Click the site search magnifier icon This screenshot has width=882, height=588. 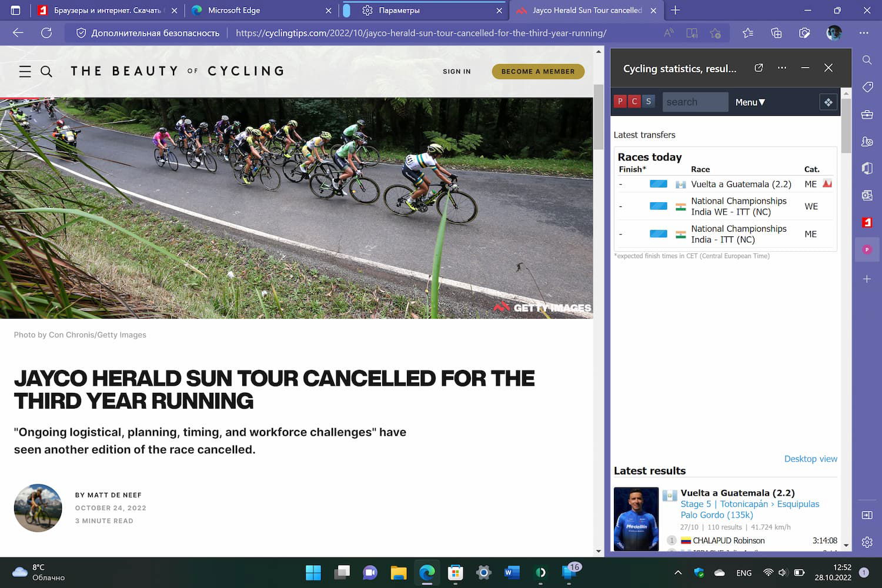point(46,72)
